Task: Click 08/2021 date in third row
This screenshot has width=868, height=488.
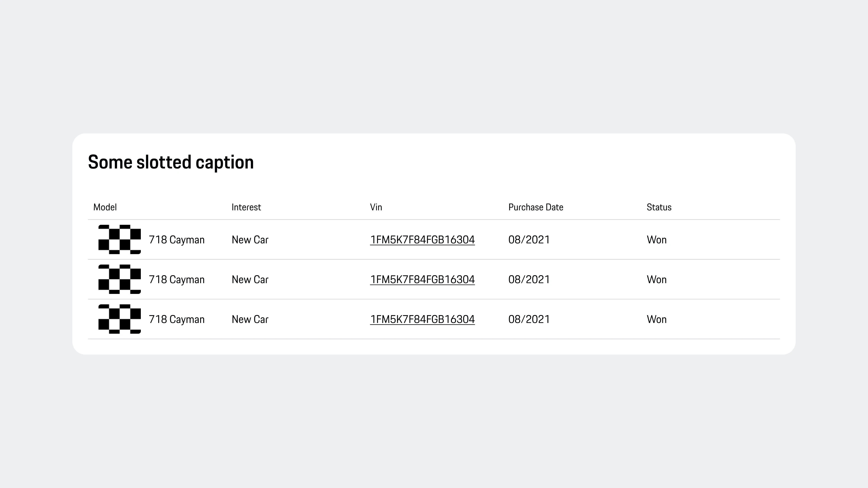Action: 529,319
